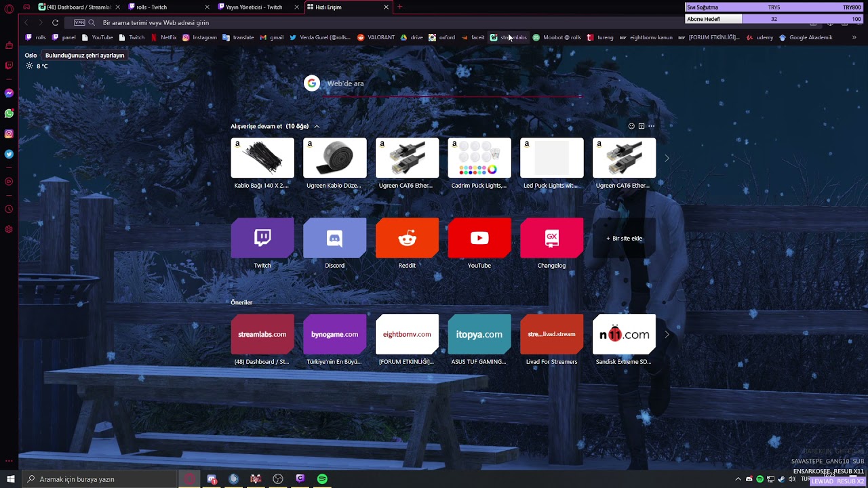Open the gmail bookmark
The width and height of the screenshot is (868, 488).
(x=272, y=37)
